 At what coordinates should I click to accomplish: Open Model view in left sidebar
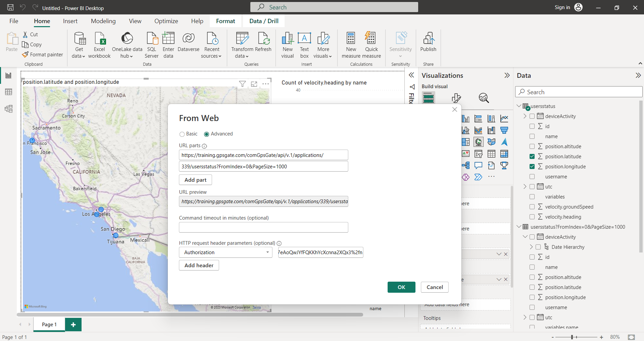8,109
